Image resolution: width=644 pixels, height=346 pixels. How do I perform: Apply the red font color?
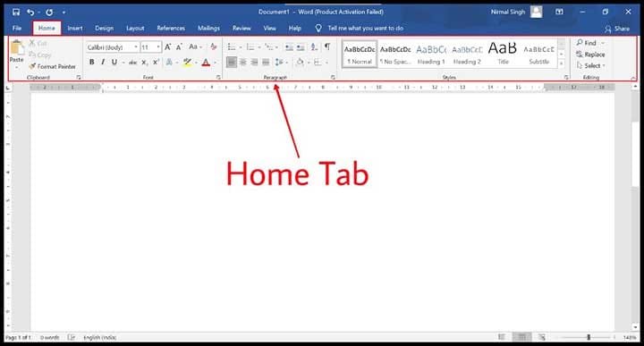206,63
